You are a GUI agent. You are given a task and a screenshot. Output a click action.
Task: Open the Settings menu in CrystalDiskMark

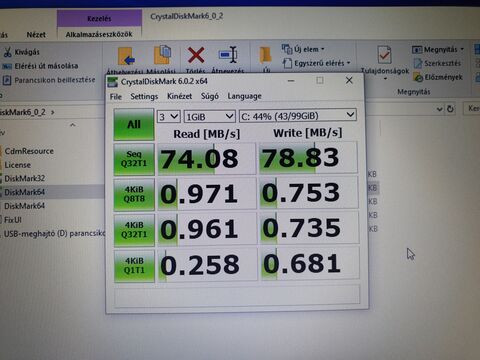point(144,96)
